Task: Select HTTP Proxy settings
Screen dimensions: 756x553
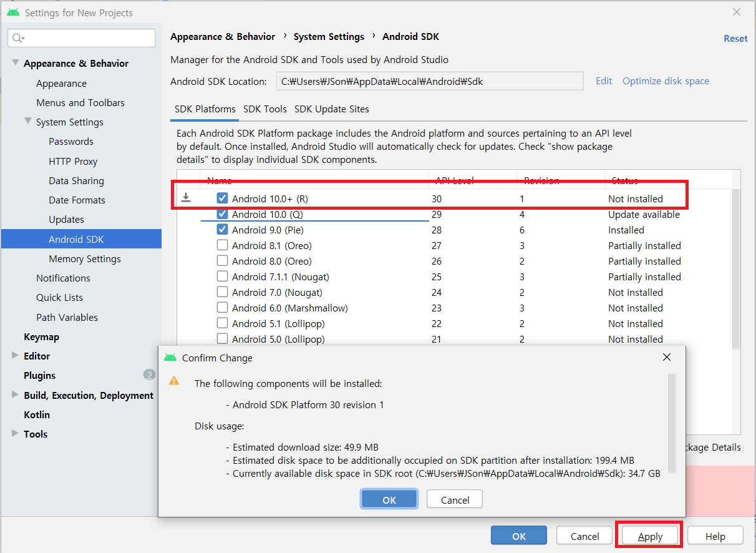Action: tap(73, 161)
